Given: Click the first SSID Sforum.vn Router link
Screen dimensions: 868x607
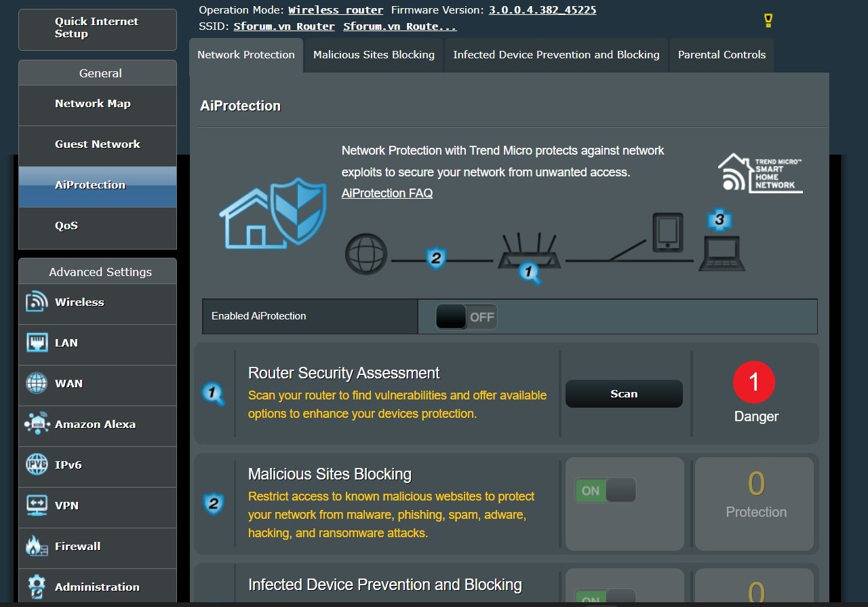Looking at the screenshot, I should [x=284, y=26].
